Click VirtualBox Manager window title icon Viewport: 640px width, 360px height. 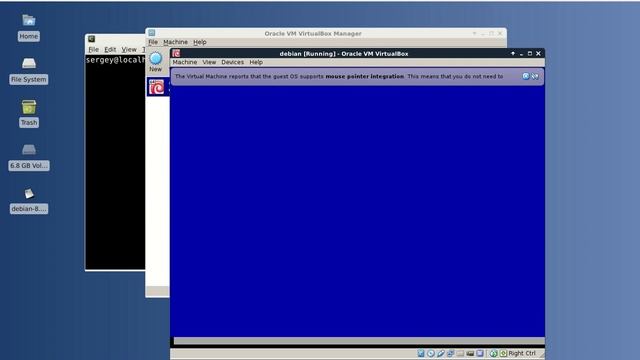tap(152, 33)
